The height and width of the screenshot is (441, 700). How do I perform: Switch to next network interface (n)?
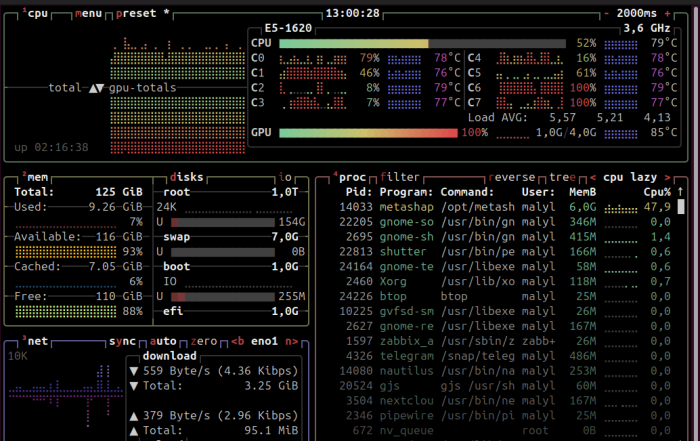pos(290,341)
